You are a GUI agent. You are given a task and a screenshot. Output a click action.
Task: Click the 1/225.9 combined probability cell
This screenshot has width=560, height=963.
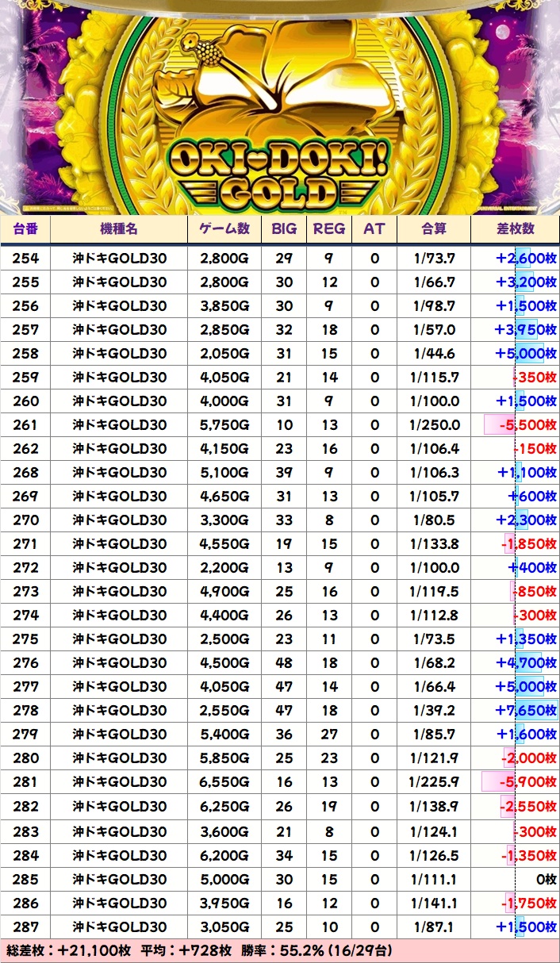click(434, 782)
